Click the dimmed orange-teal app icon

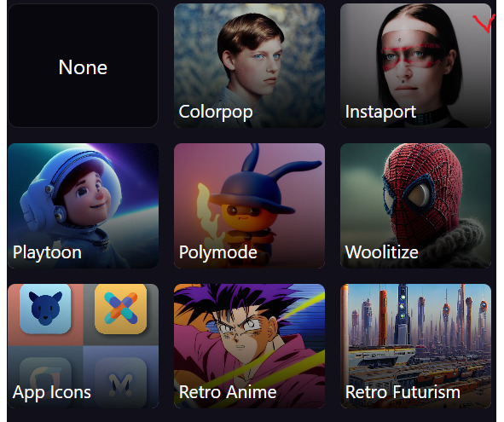[x=45, y=383]
